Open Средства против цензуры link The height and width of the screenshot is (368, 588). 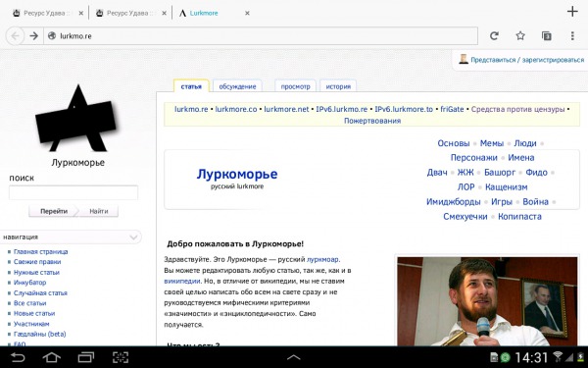pos(517,109)
